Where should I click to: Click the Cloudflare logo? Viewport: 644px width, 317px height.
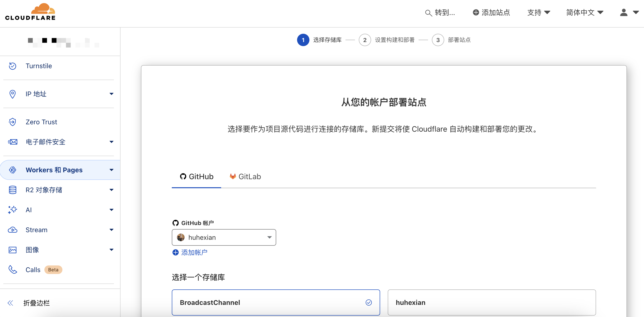point(30,12)
